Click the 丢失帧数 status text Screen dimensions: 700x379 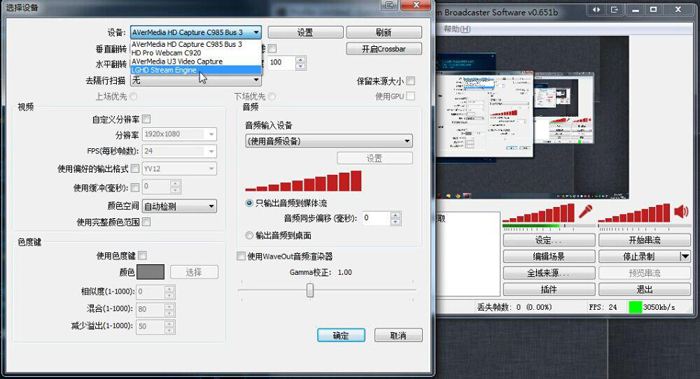(x=514, y=307)
